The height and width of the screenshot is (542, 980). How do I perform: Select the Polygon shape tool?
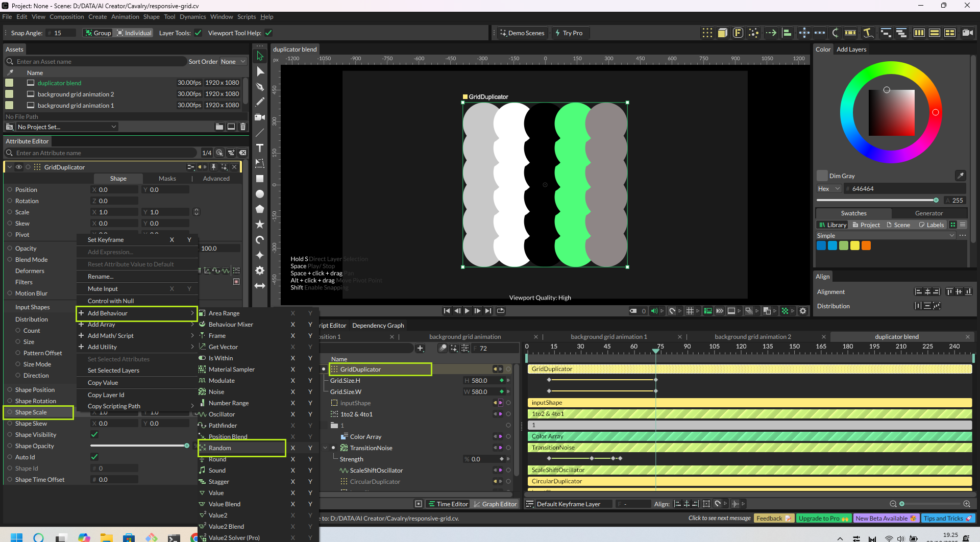pyautogui.click(x=260, y=209)
